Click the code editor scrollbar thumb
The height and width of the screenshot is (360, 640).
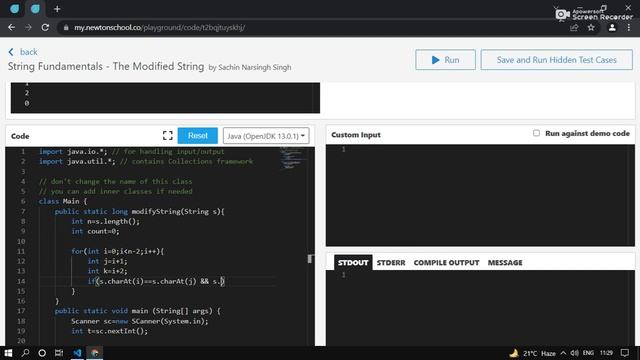310,259
